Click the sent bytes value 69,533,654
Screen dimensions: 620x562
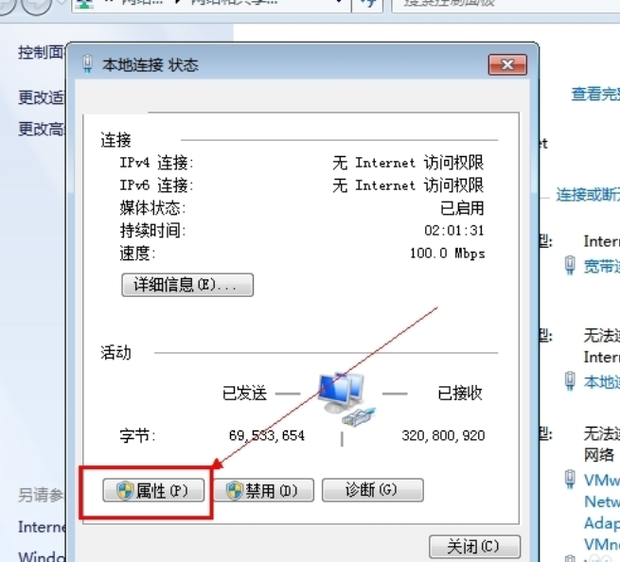pyautogui.click(x=267, y=435)
